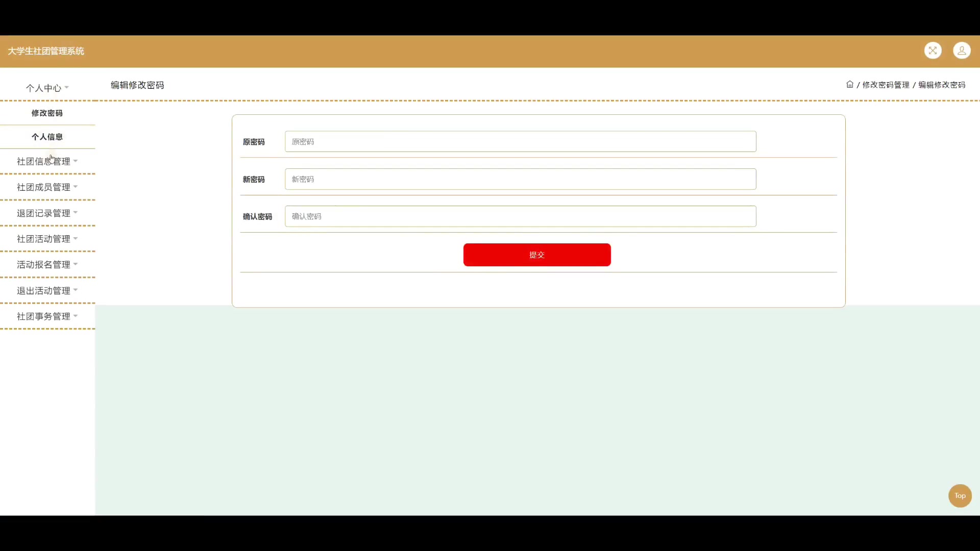
Task: Click the close/X icon in header
Action: [x=934, y=51]
